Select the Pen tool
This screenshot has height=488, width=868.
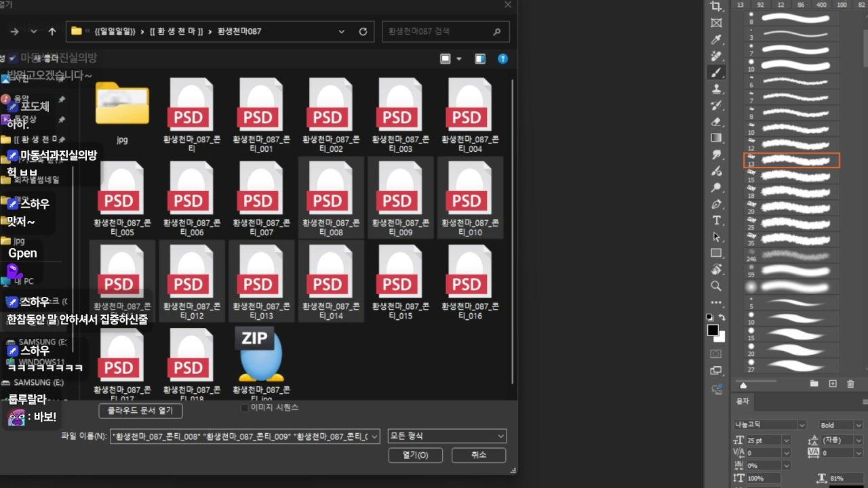coord(717,204)
